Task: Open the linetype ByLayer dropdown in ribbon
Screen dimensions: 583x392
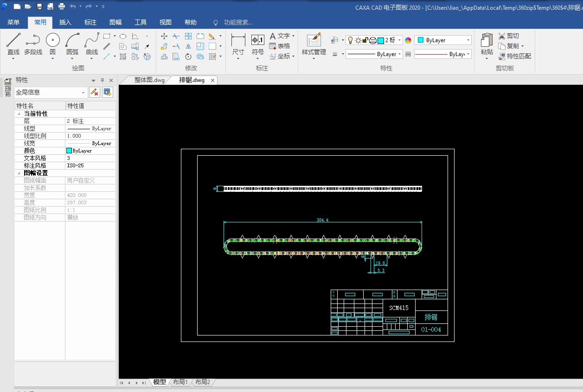Action: 374,54
